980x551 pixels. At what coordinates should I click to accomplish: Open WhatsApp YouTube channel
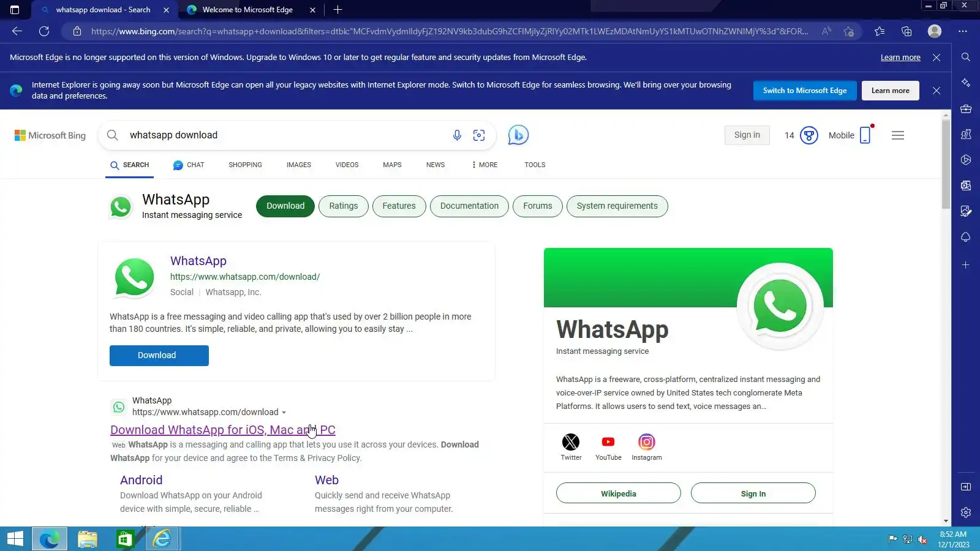[608, 447]
